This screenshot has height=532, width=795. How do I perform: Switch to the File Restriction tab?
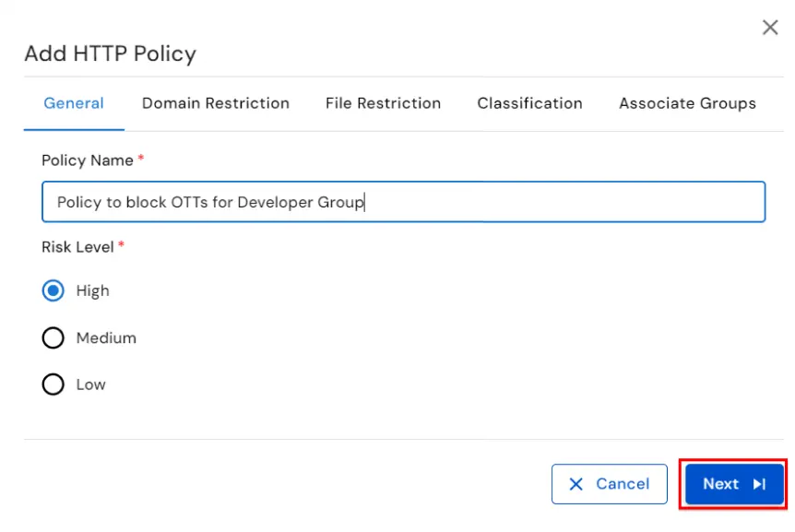pos(383,103)
